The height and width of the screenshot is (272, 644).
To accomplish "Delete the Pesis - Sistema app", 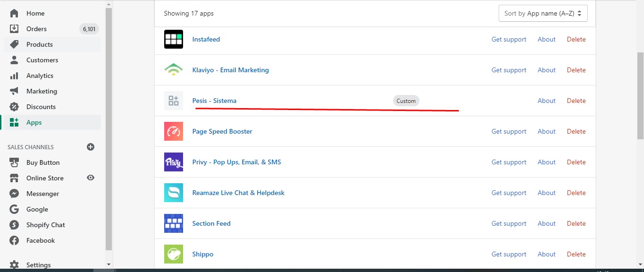I will [576, 101].
